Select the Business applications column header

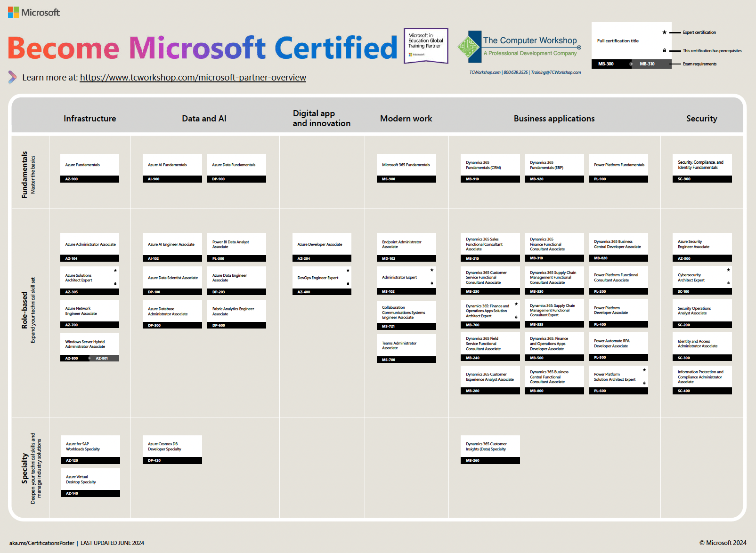(554, 119)
